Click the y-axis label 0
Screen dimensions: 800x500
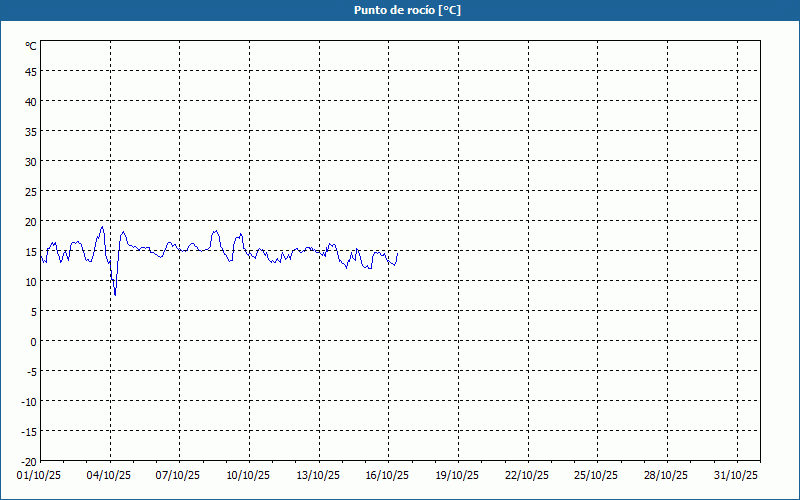point(34,342)
